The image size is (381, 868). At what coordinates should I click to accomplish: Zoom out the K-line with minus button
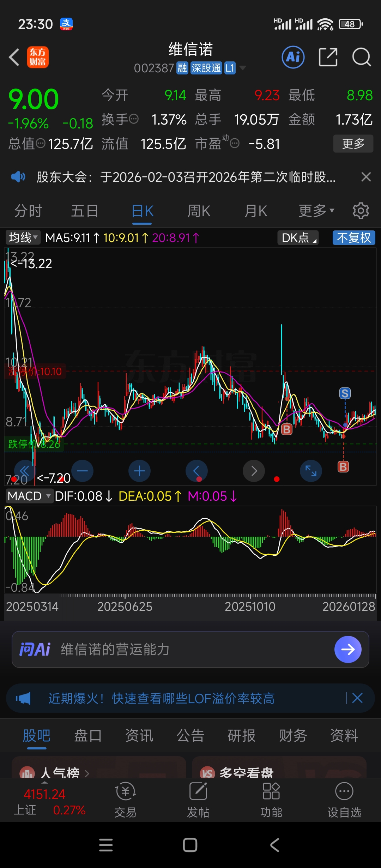pyautogui.click(x=82, y=471)
